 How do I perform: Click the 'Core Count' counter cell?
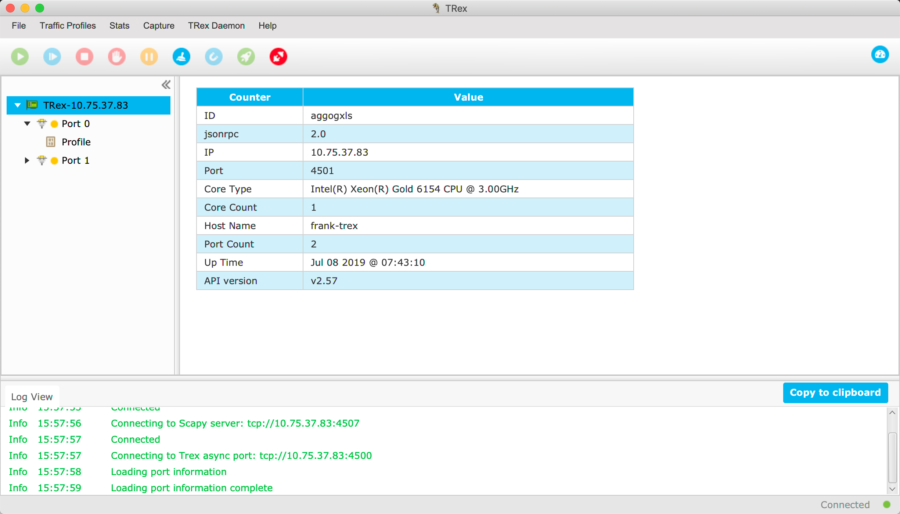[x=250, y=207]
